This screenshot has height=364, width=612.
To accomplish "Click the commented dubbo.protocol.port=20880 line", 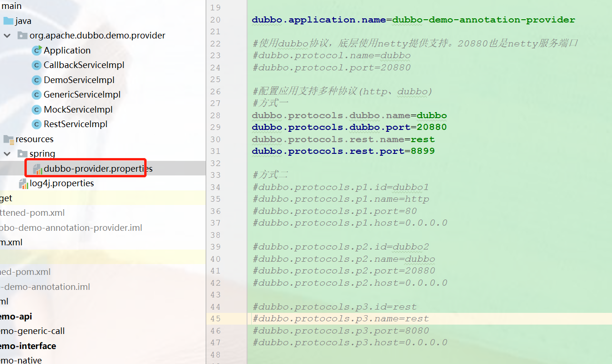I will (x=332, y=68).
